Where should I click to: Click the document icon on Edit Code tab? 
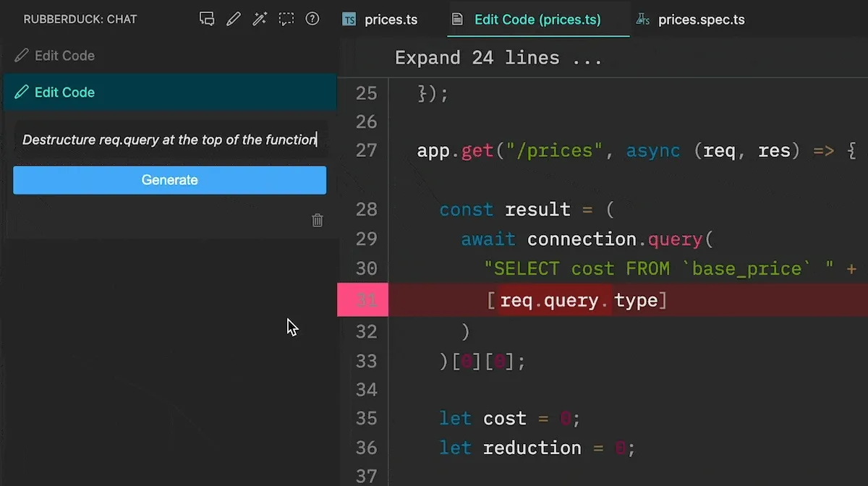pos(457,20)
